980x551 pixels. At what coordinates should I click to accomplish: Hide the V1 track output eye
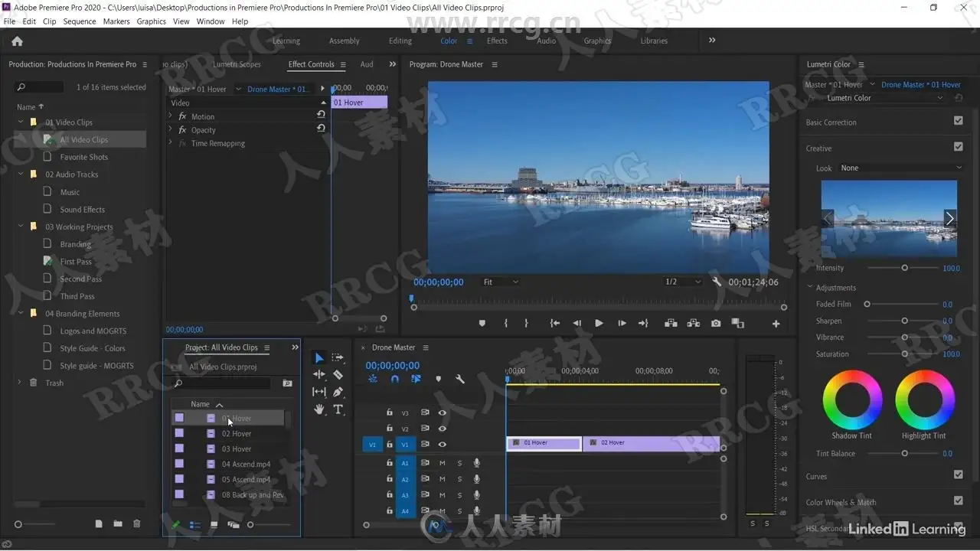pyautogui.click(x=442, y=444)
